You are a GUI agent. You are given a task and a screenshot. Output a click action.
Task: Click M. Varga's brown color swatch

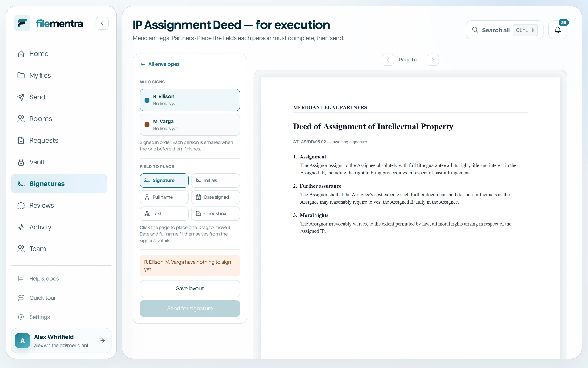click(147, 125)
